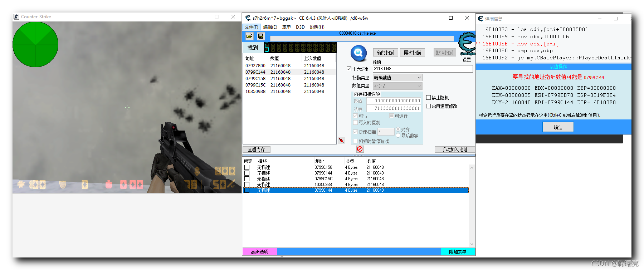Click icon in 详细信息 window title bar
This screenshot has width=644, height=270.
coord(480,19)
